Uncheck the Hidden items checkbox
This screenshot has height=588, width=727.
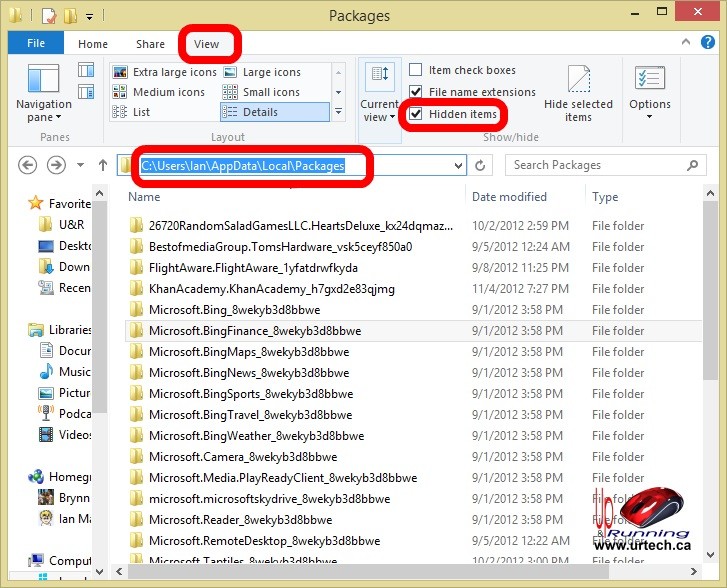coord(416,114)
